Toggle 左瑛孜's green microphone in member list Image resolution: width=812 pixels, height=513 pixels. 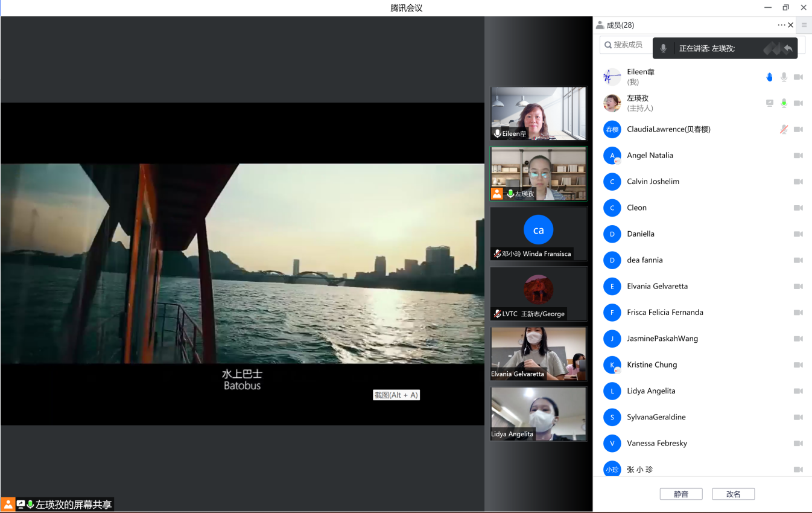(x=784, y=103)
